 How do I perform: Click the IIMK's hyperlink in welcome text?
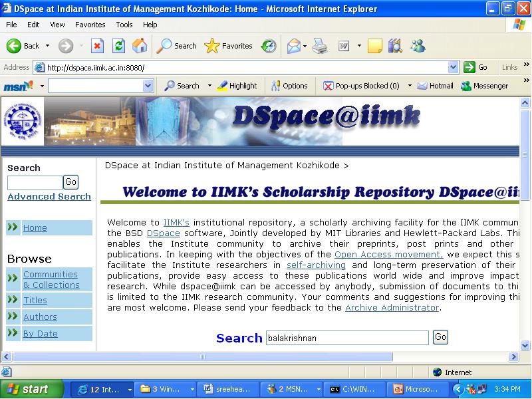tap(176, 223)
